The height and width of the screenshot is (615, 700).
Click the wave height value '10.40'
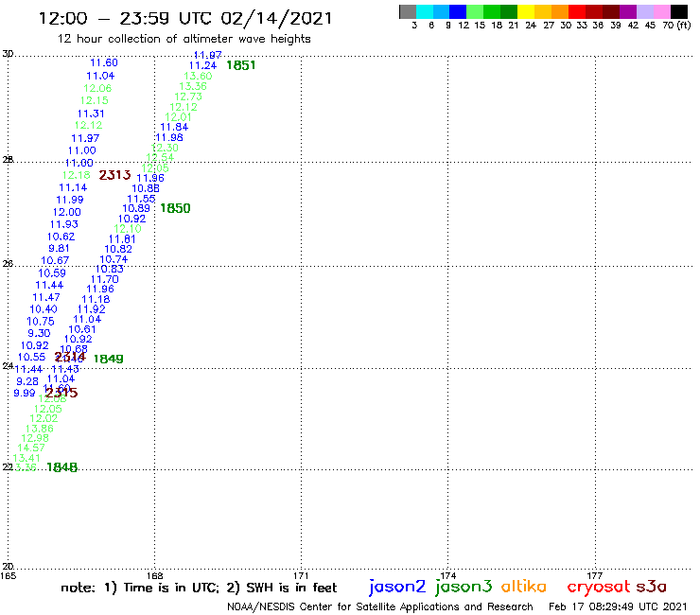pyautogui.click(x=44, y=309)
